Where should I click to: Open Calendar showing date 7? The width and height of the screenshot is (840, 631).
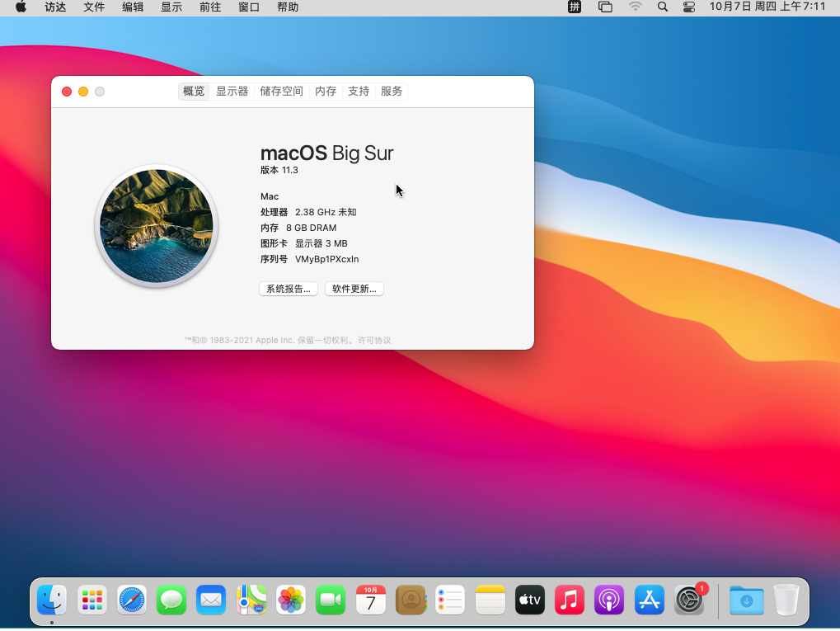coord(371,600)
